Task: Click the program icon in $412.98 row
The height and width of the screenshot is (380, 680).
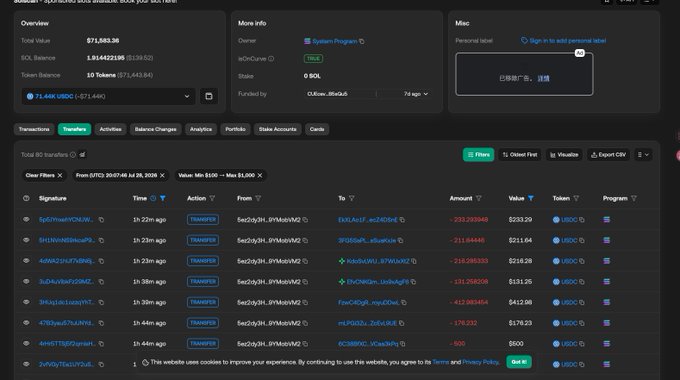Action: [606, 302]
